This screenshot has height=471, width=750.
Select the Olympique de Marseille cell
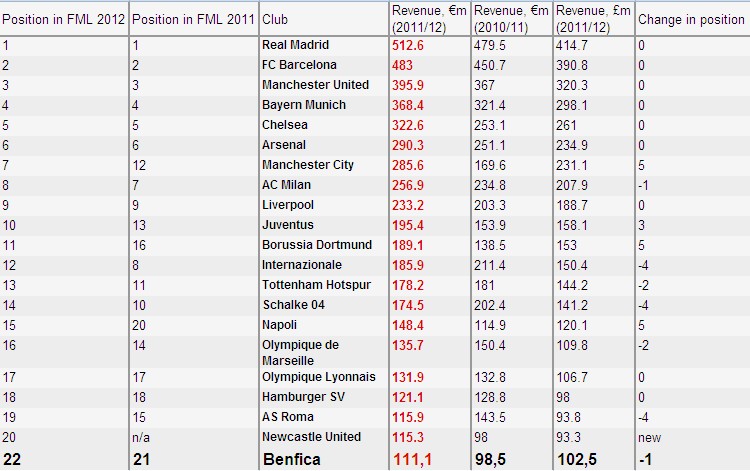point(300,352)
